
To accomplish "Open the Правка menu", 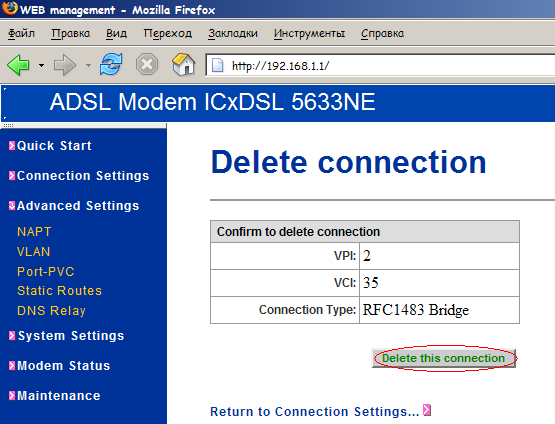I will (70, 33).
